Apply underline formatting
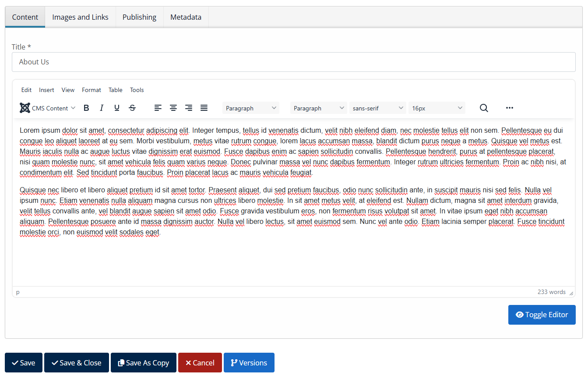 tap(116, 108)
